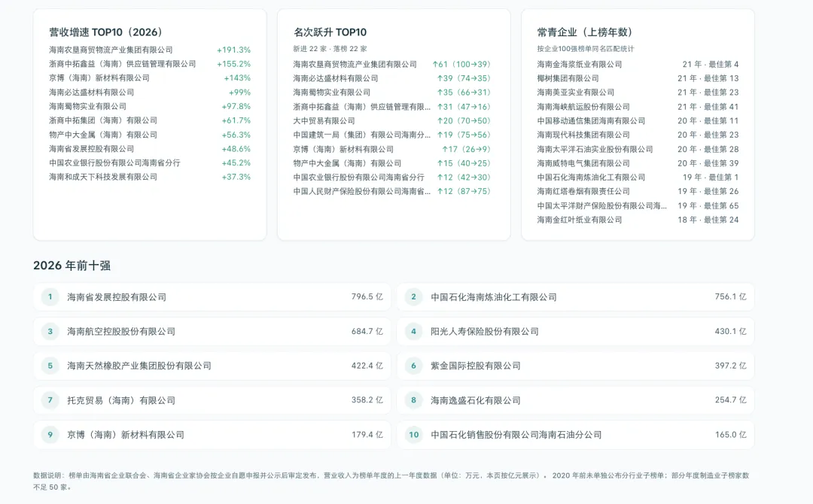The height and width of the screenshot is (504, 813).
Task: Click the rank 5 badge beside 海南天然橡胶
Action: [50, 366]
